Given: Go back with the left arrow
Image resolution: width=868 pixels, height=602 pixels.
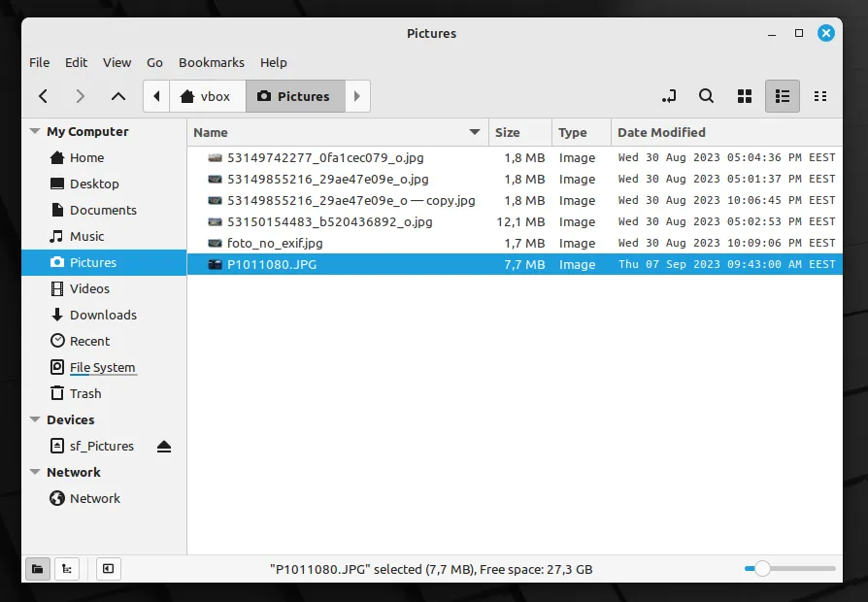Looking at the screenshot, I should coord(43,96).
